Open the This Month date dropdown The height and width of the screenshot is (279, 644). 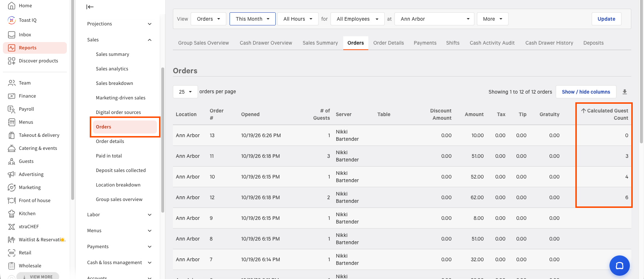click(252, 19)
